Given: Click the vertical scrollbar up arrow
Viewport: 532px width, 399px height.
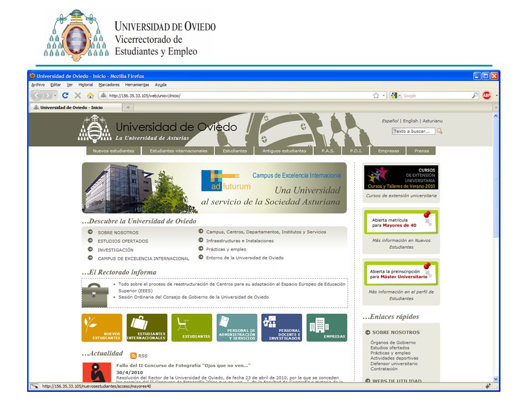Looking at the screenshot, I should pos(495,116).
